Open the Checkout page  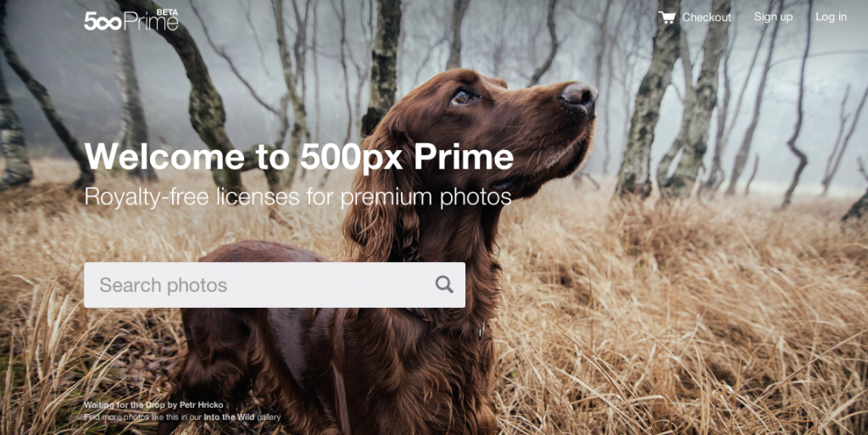pyautogui.click(x=706, y=17)
